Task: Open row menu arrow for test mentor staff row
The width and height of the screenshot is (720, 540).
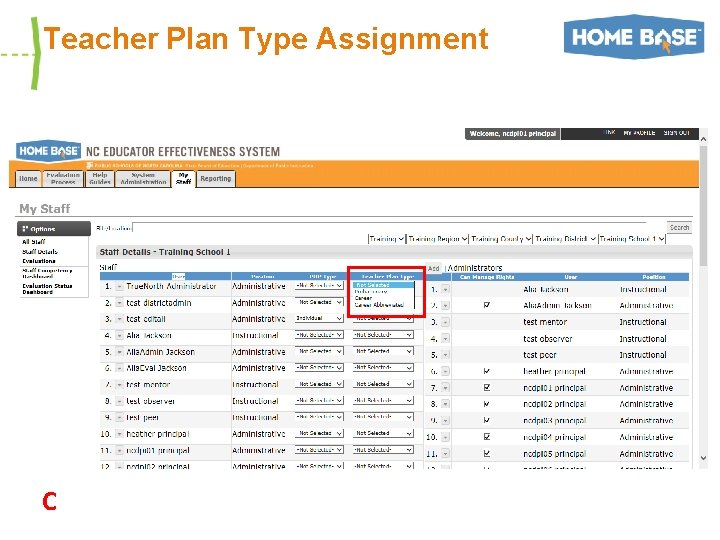Action: 119,385
